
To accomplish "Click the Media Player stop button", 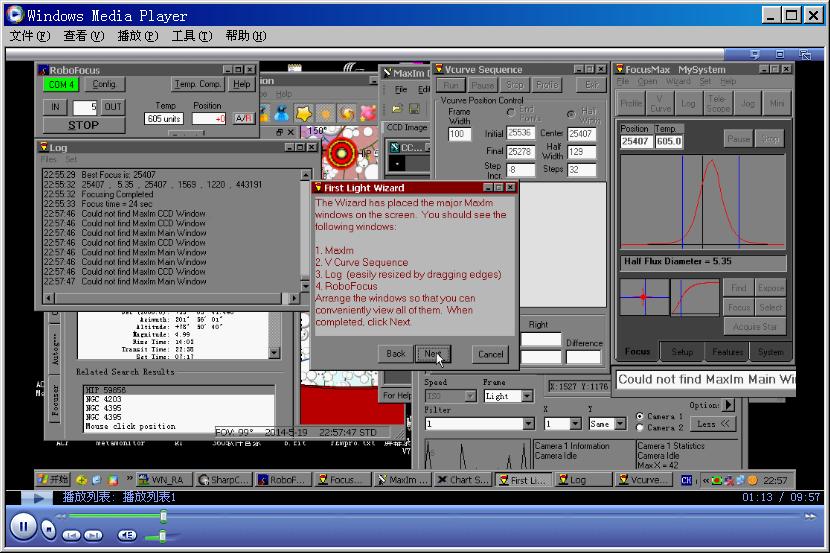I will tap(48, 529).
